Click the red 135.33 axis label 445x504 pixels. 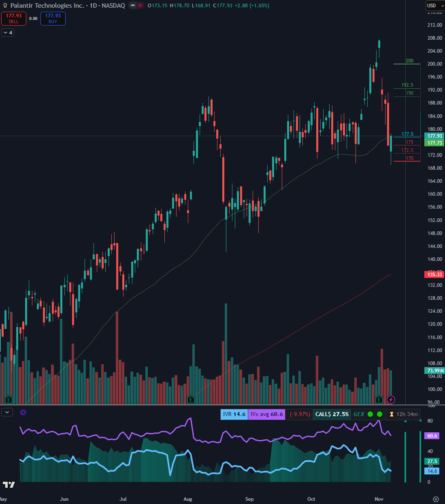(x=434, y=275)
